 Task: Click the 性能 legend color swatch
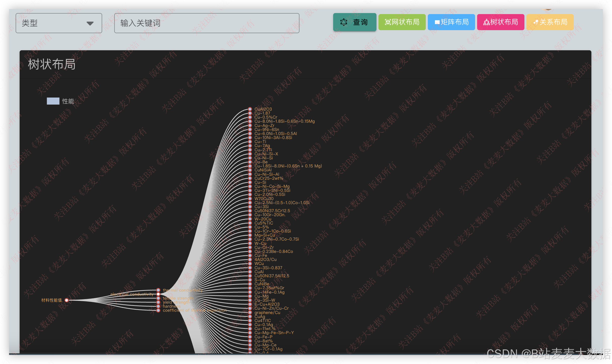coord(53,101)
